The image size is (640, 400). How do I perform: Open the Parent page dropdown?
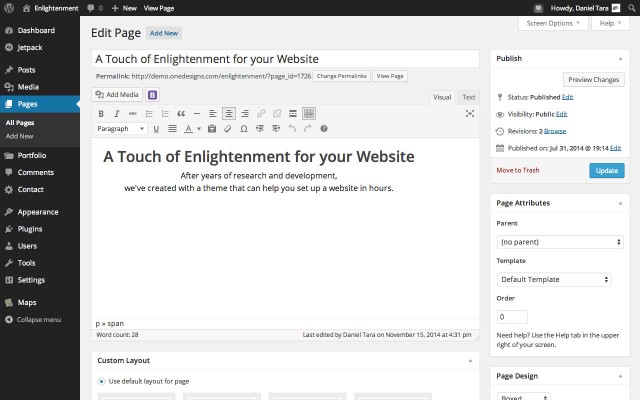pyautogui.click(x=560, y=242)
